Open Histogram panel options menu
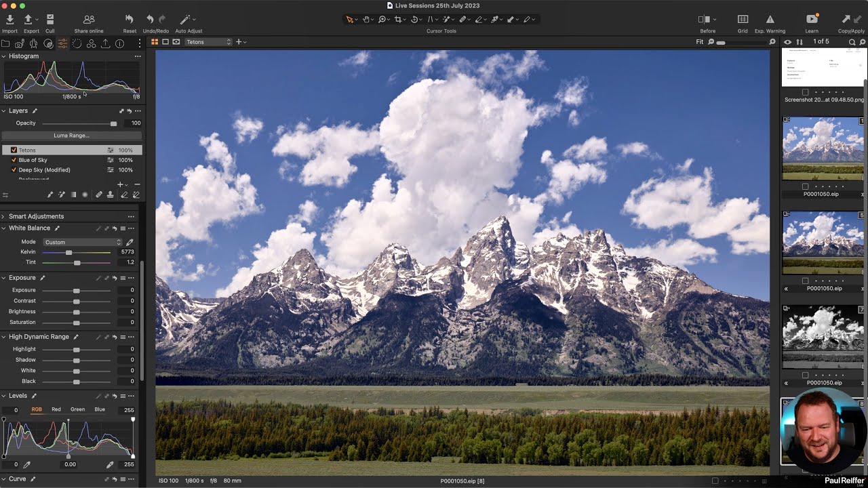 [137, 56]
